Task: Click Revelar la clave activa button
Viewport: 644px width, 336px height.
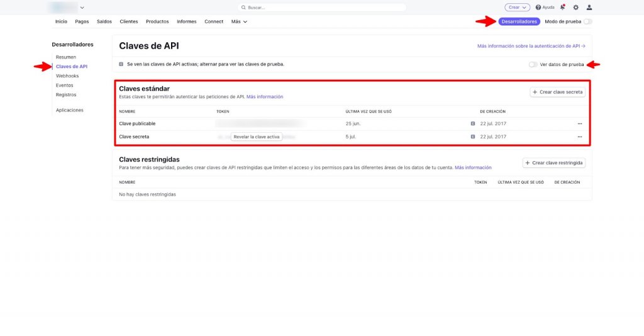Action: pyautogui.click(x=257, y=137)
